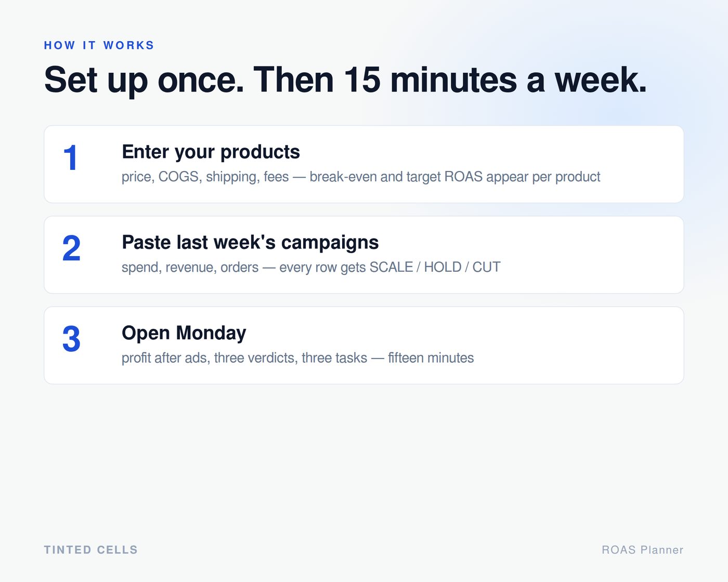The width and height of the screenshot is (728, 582).
Task: Click the SCALE / HOLD / CUT description
Action: [311, 267]
